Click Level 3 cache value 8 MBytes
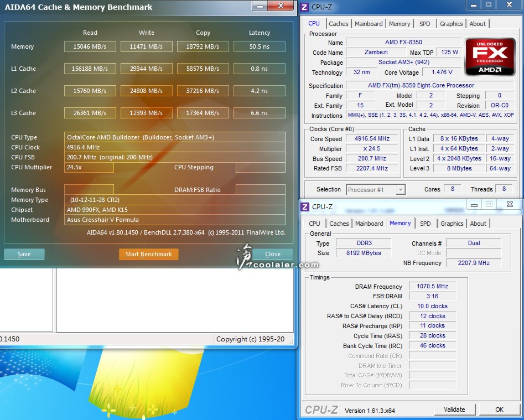The height and width of the screenshot is (420, 524). pos(459,168)
